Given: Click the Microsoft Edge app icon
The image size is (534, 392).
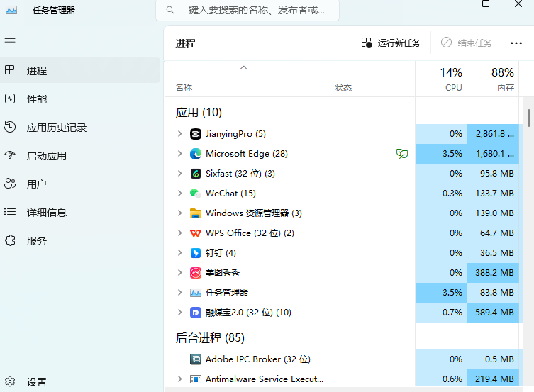Looking at the screenshot, I should tap(196, 154).
